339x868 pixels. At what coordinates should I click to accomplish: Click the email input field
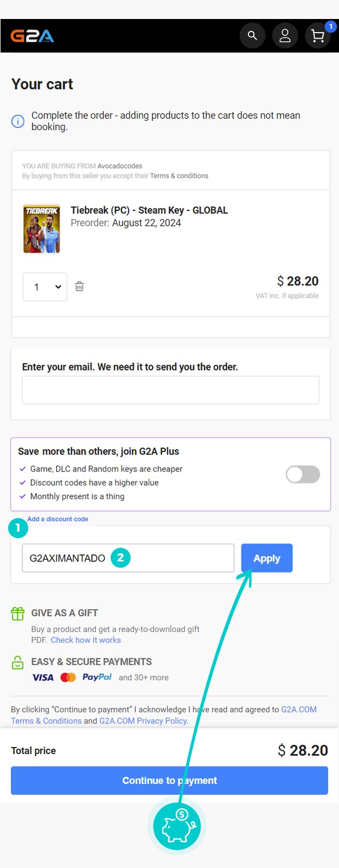click(x=170, y=390)
